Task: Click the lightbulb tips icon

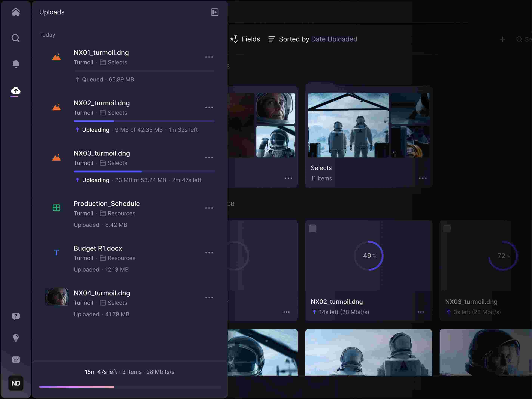Action: (16, 338)
